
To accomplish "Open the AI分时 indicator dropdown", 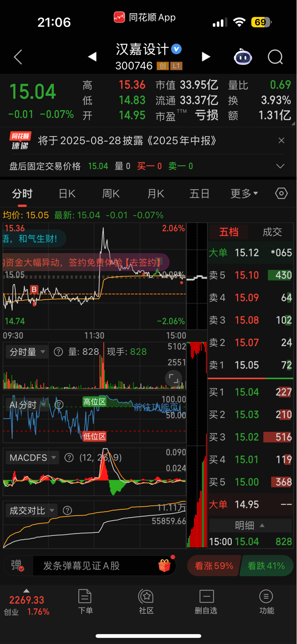I will coord(27,405).
